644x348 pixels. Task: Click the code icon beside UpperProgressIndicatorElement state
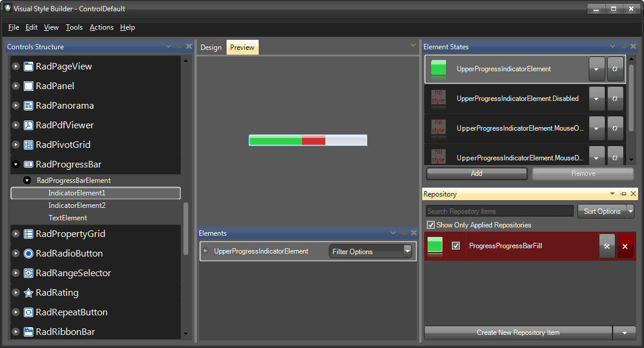615,69
